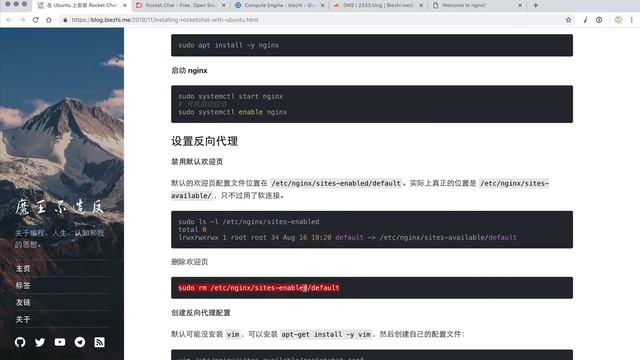Open the GitHub profile icon in sidebar

coord(20,342)
